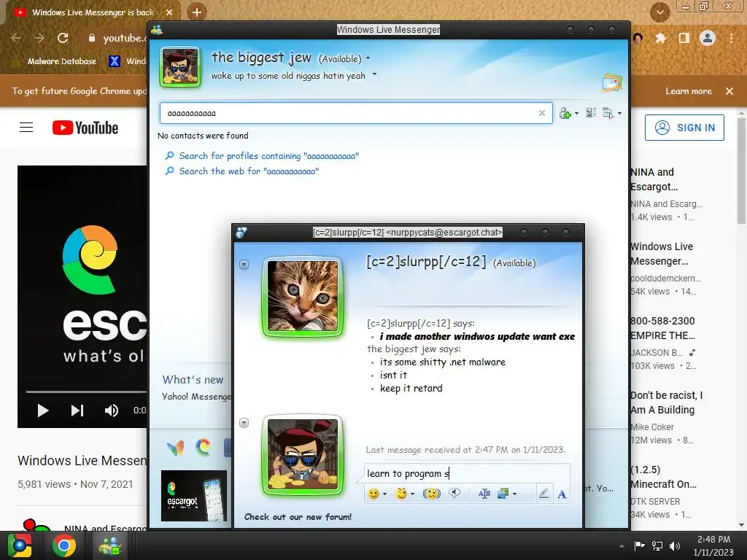Search the web for "aaaaaaaaaaa"

click(249, 171)
